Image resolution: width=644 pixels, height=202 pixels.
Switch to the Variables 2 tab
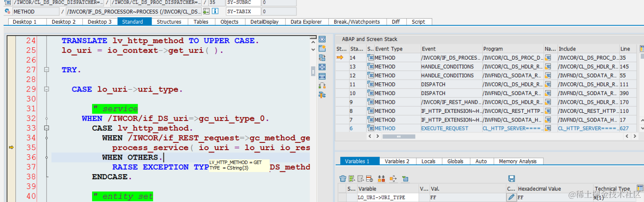pyautogui.click(x=397, y=161)
